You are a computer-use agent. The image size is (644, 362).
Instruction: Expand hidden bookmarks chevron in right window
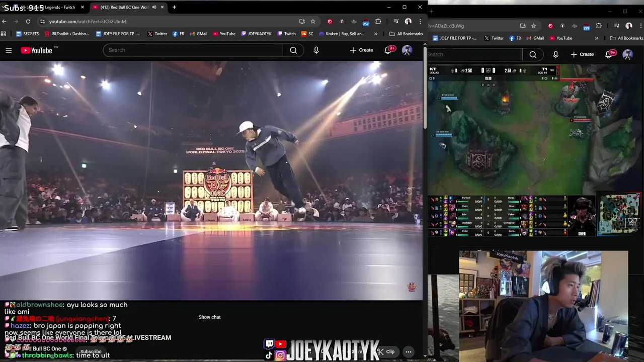click(597, 38)
